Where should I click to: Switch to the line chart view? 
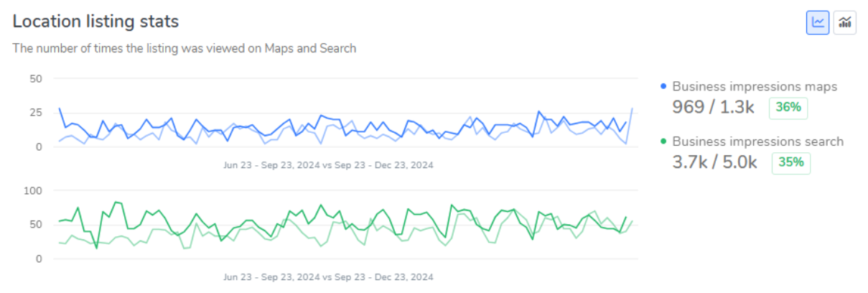(x=818, y=22)
